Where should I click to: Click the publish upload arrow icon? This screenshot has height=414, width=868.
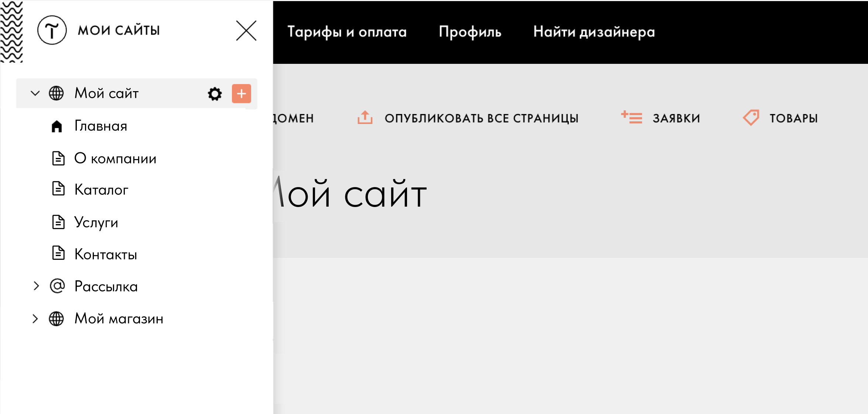pos(365,118)
